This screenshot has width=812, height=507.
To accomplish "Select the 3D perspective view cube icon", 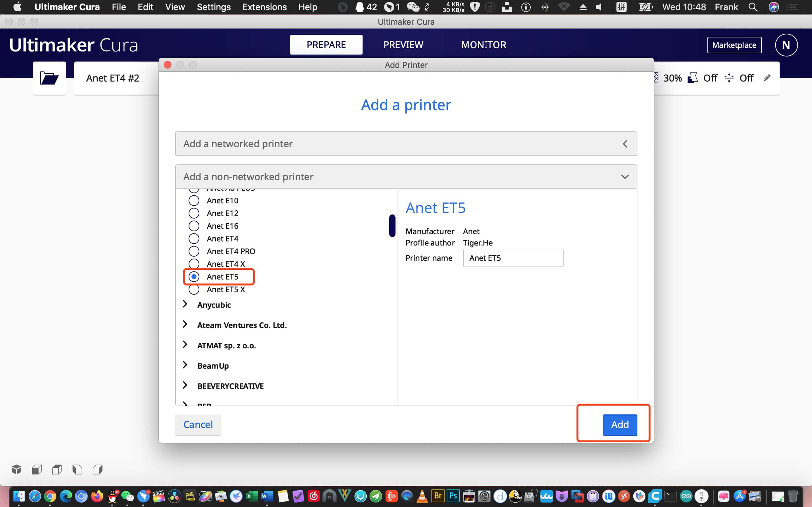I will coord(17,470).
